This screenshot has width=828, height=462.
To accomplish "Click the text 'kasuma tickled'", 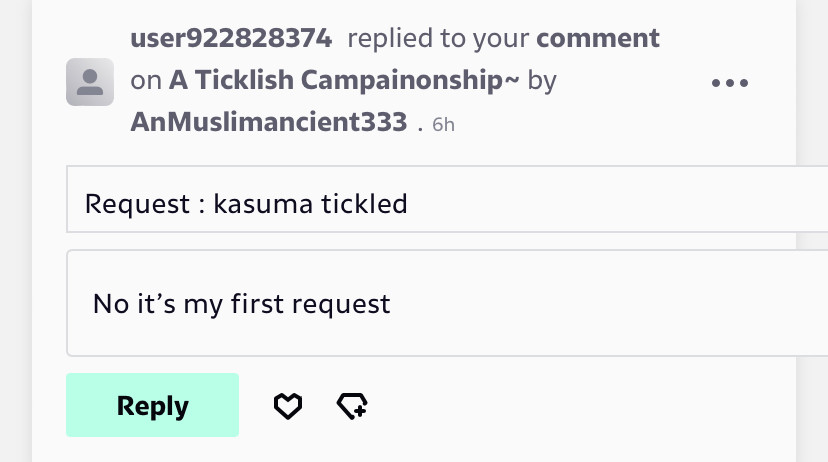I will click(x=310, y=204).
